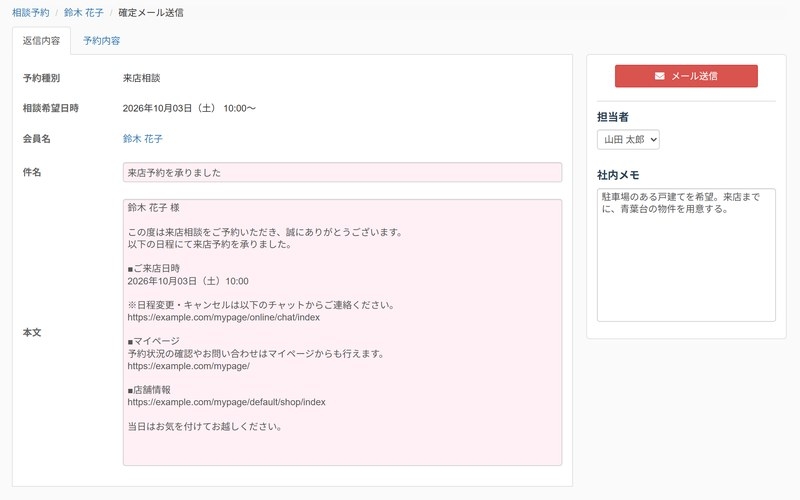Go to 相談予約 breadcrumb link
Screen dimensions: 800x500
pyautogui.click(x=31, y=13)
